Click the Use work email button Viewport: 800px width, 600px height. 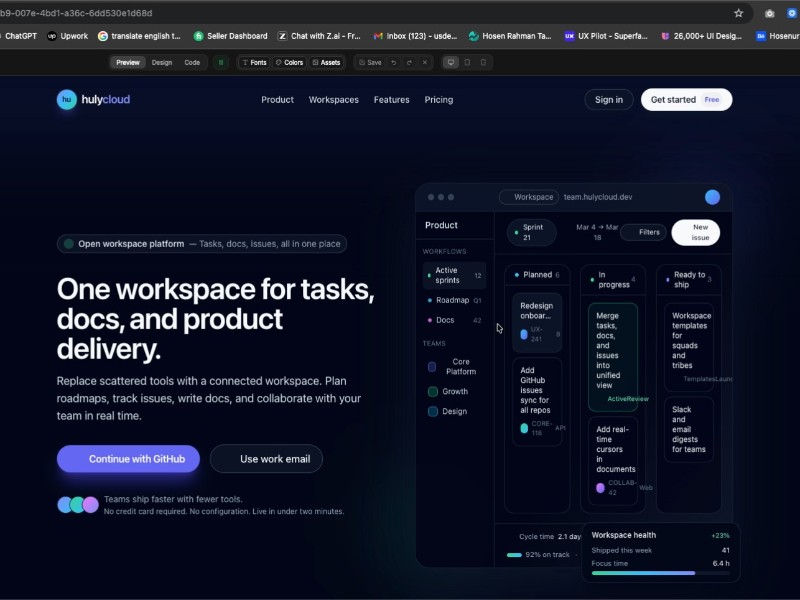266,459
